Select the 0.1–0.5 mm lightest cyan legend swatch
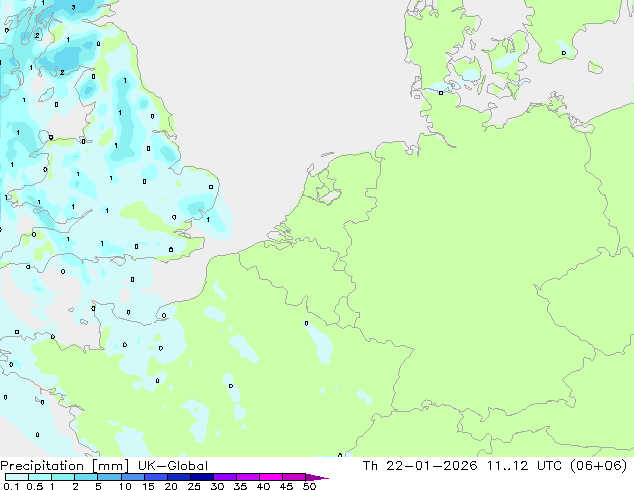The image size is (634, 490). [x=17, y=477]
